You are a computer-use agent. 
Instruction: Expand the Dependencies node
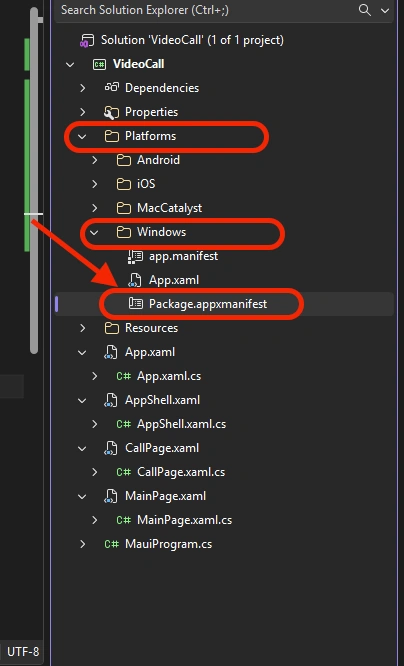point(82,88)
